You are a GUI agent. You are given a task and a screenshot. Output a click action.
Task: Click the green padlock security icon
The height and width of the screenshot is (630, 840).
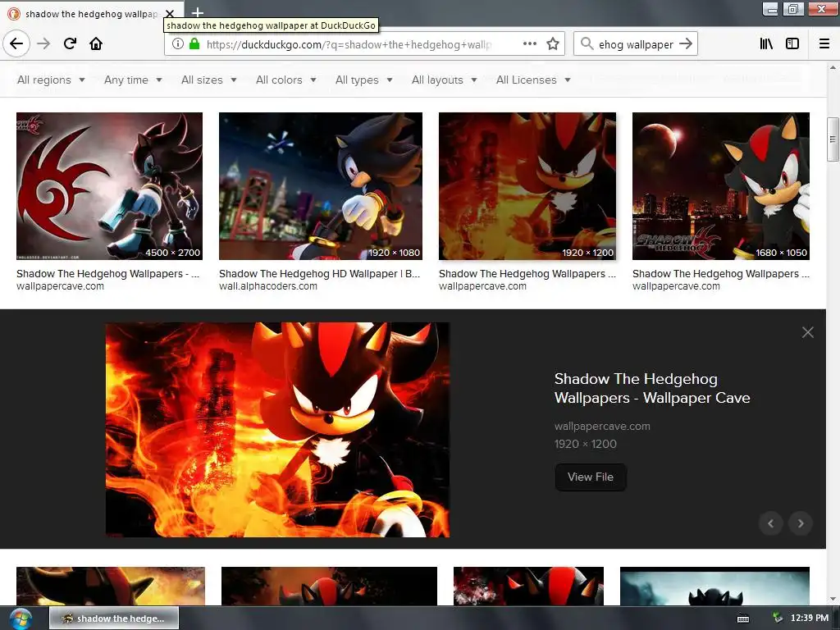click(x=194, y=44)
